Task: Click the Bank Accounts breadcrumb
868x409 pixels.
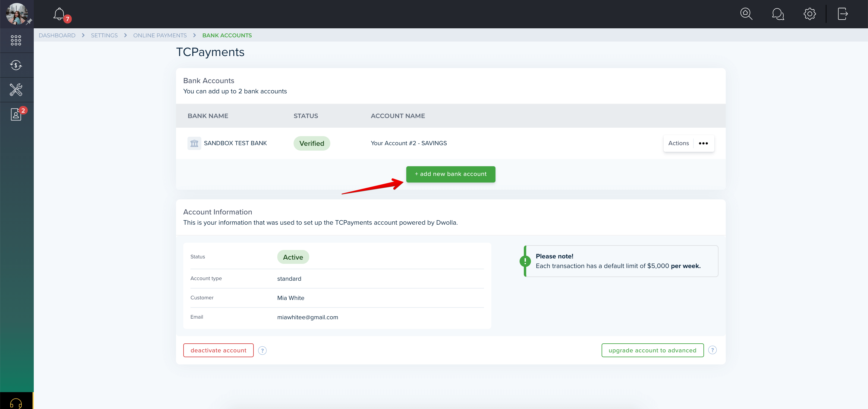Action: click(x=227, y=35)
